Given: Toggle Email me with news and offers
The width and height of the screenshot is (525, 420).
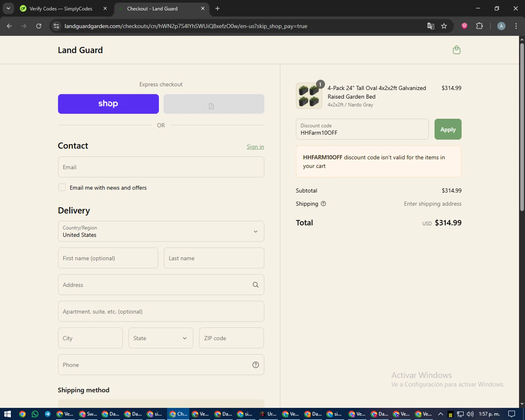Looking at the screenshot, I should coord(62,187).
